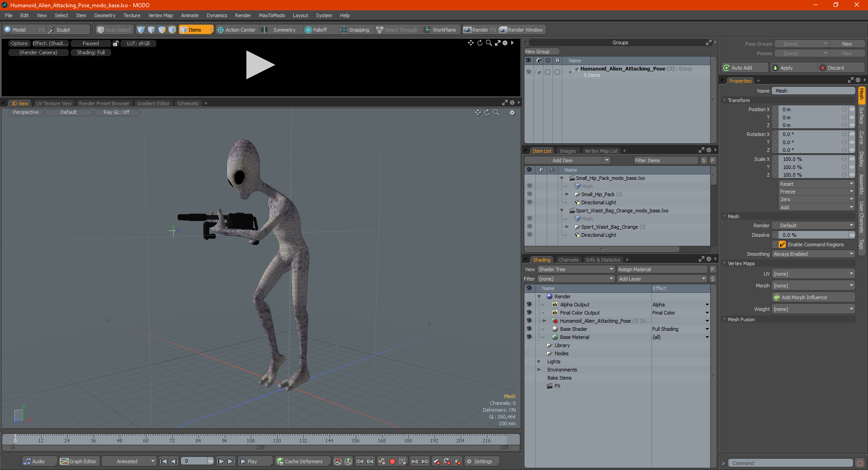Click the Assign Material button
This screenshot has height=470, width=868.
pyautogui.click(x=662, y=269)
